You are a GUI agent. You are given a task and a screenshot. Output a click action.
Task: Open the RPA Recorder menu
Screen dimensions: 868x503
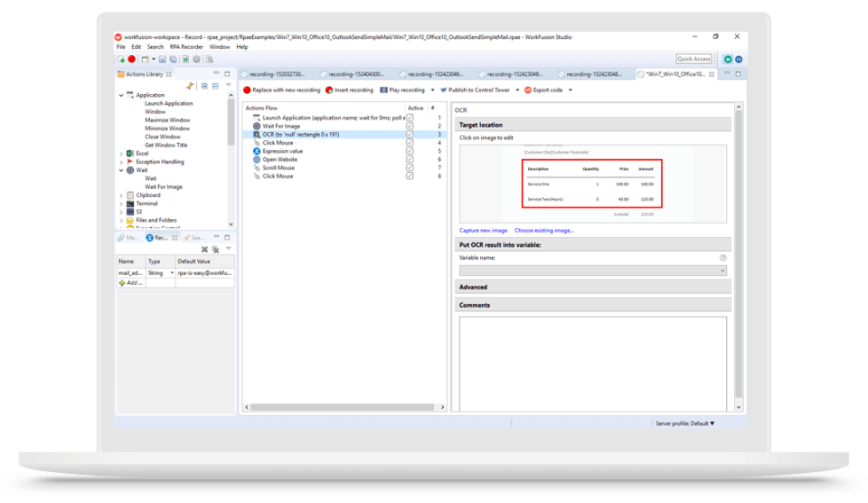pos(186,47)
